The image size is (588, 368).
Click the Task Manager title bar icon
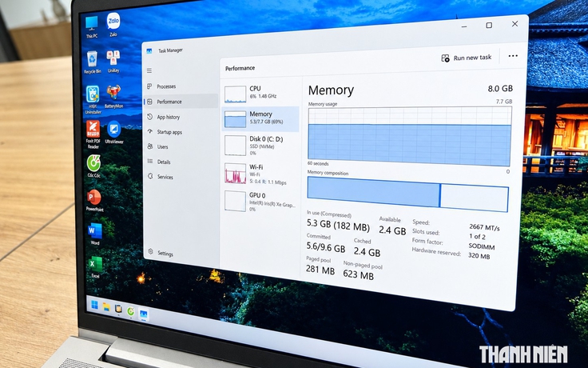point(149,50)
